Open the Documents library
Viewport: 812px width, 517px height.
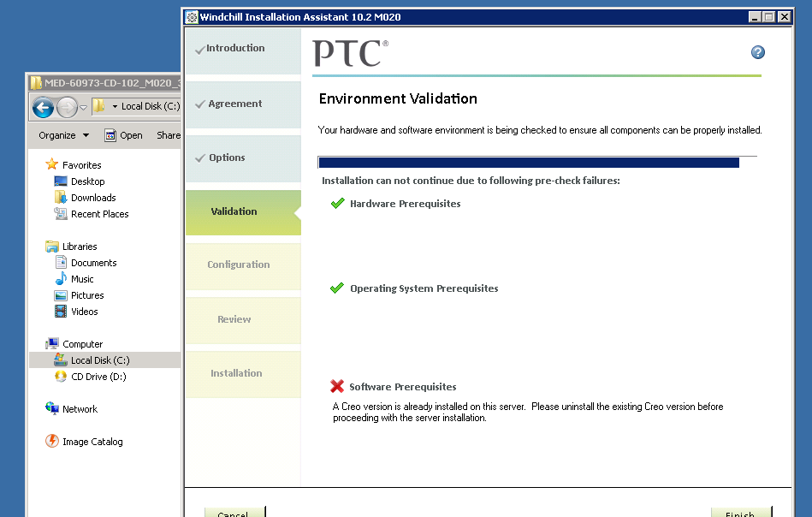[x=94, y=263]
